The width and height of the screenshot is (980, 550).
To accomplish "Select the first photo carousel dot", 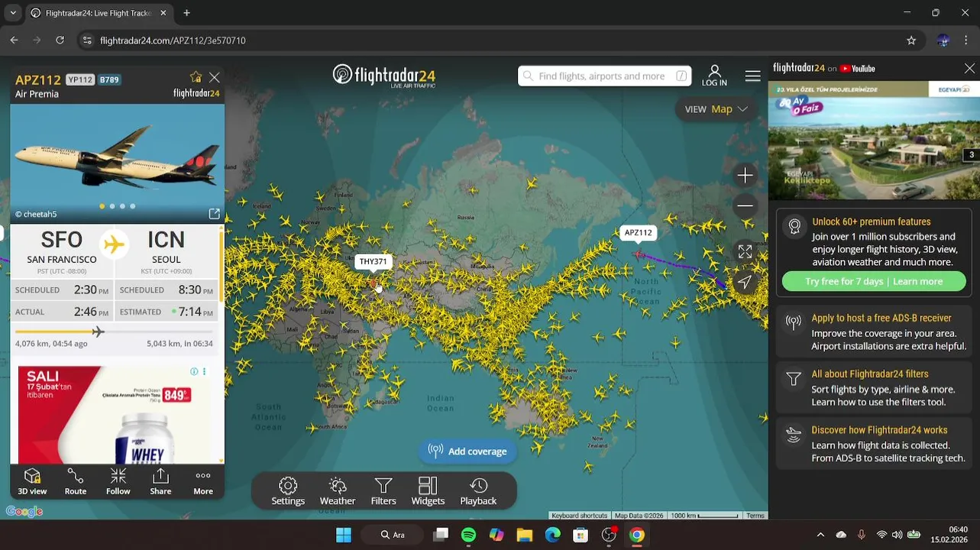I will (102, 206).
